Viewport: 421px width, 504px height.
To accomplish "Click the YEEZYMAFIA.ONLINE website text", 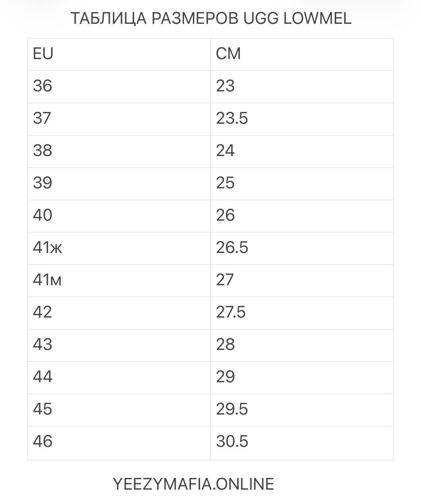I will coord(193,484).
